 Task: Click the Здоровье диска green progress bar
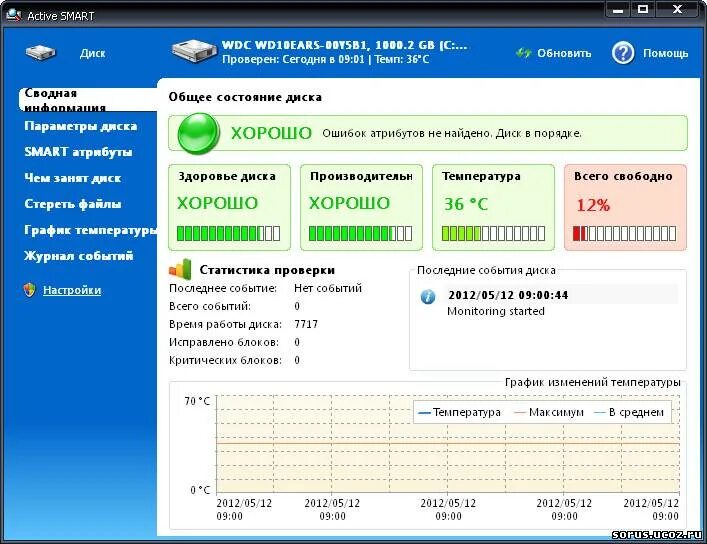pos(229,233)
